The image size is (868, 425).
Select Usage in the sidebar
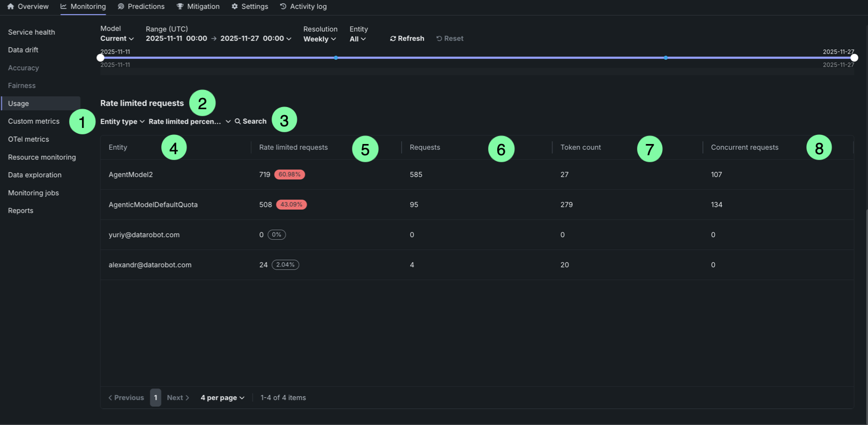click(x=41, y=103)
